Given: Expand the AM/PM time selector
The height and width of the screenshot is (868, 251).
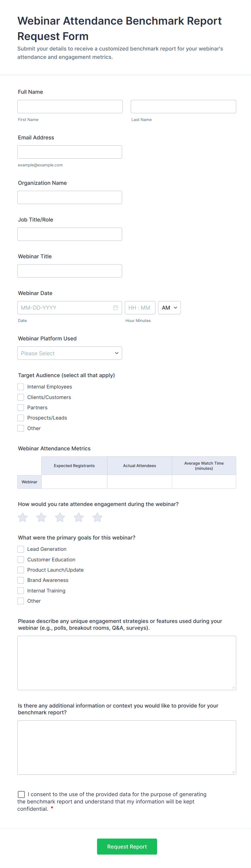Looking at the screenshot, I should [x=169, y=308].
